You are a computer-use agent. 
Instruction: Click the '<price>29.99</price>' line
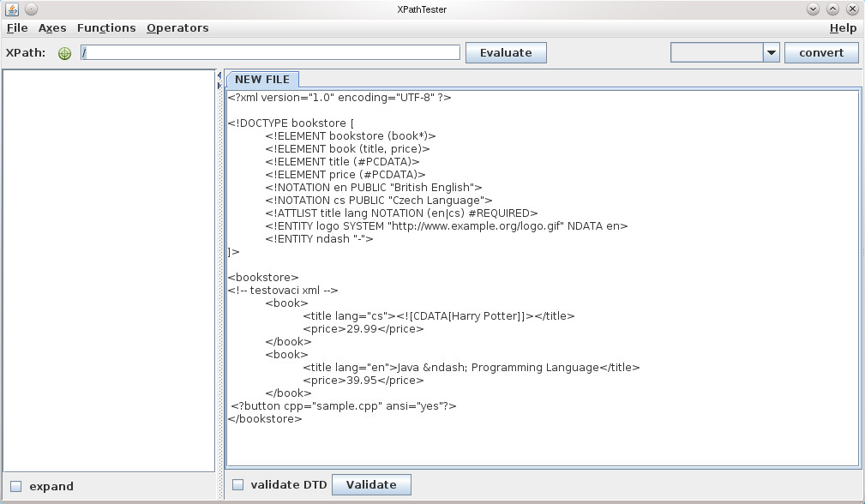[363, 328]
